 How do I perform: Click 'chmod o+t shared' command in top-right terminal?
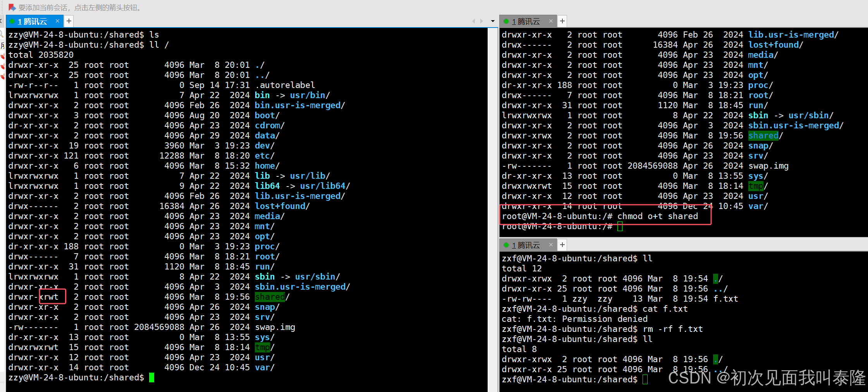point(658,216)
